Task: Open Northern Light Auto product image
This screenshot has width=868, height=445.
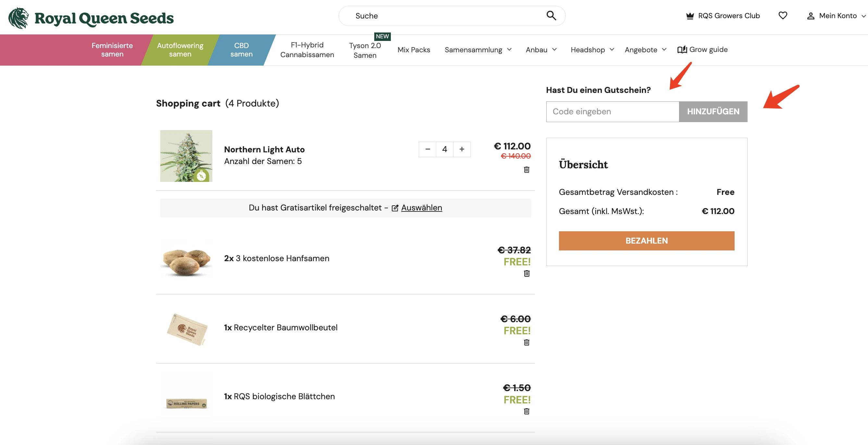Action: (x=186, y=156)
